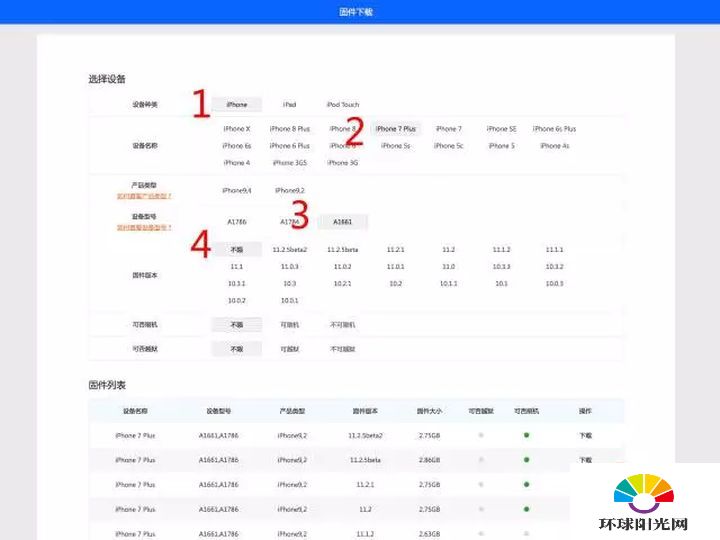The image size is (720, 540).
Task: Filter by firmware version 11.1.2
Action: pyautogui.click(x=501, y=250)
